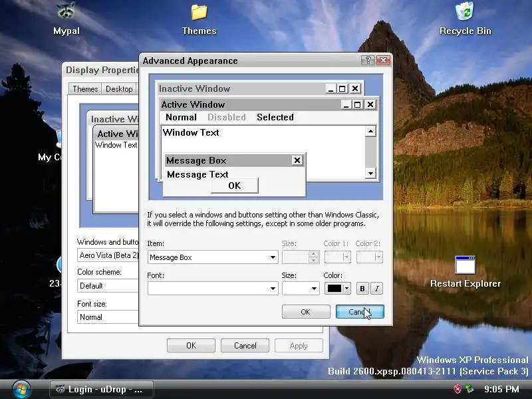Screen dimensions: 532x399
Task: Click Selected menu item in preview
Action: (x=275, y=118)
